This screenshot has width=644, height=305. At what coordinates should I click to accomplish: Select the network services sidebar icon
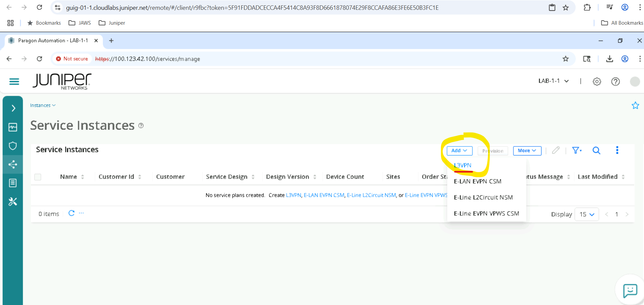13,164
